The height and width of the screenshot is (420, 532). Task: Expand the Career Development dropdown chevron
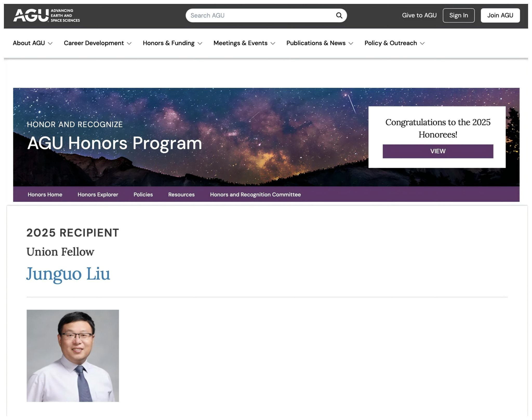tap(129, 43)
